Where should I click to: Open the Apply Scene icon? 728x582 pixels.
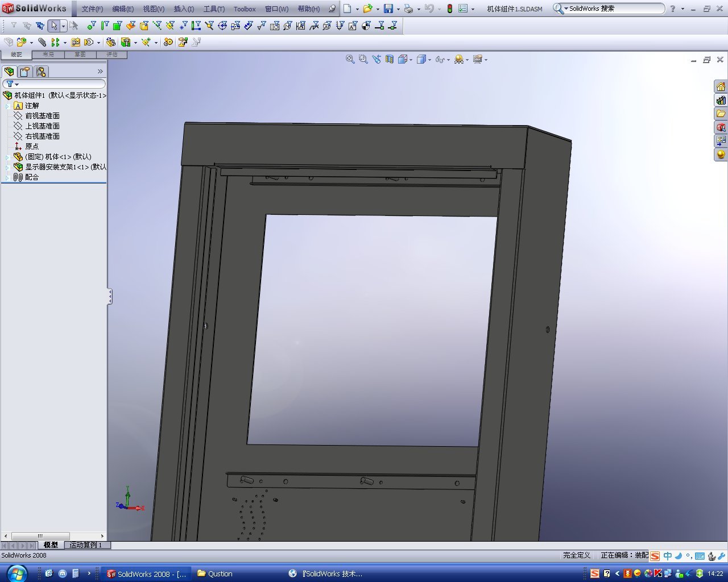pos(458,59)
